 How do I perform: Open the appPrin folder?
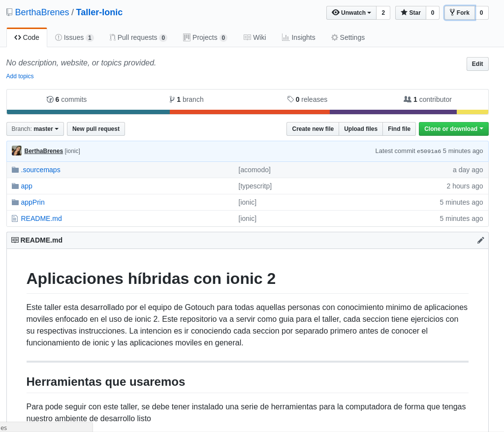click(33, 202)
